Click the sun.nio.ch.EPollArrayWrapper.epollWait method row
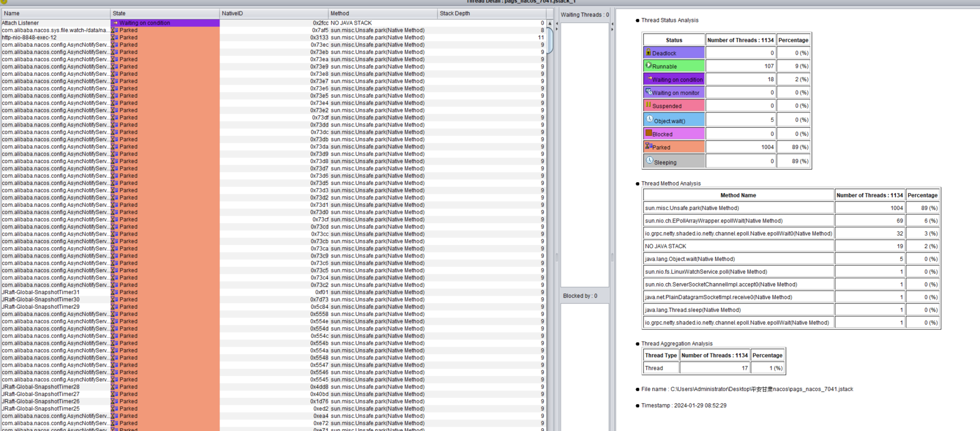Viewport: 980px width, 431px height. (x=791, y=221)
